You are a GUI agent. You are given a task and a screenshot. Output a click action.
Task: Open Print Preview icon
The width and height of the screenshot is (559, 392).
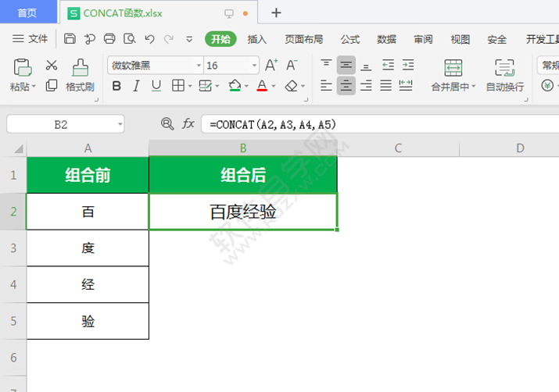tap(130, 38)
